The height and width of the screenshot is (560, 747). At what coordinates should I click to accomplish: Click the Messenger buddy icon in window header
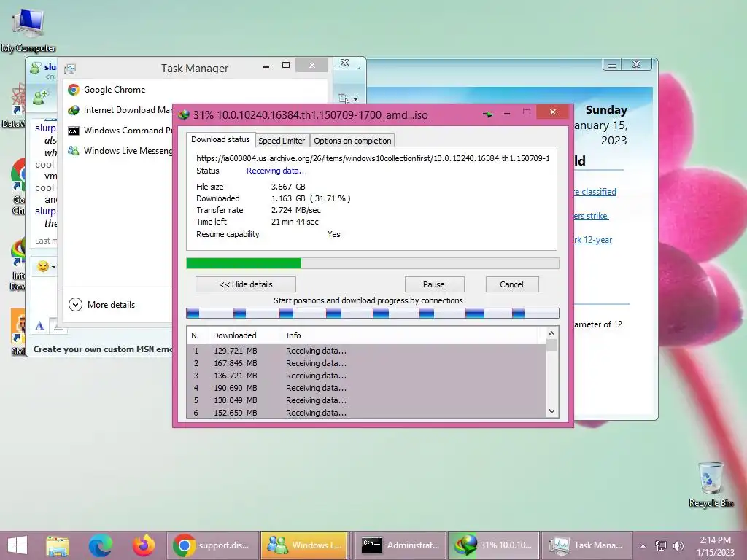coord(35,68)
